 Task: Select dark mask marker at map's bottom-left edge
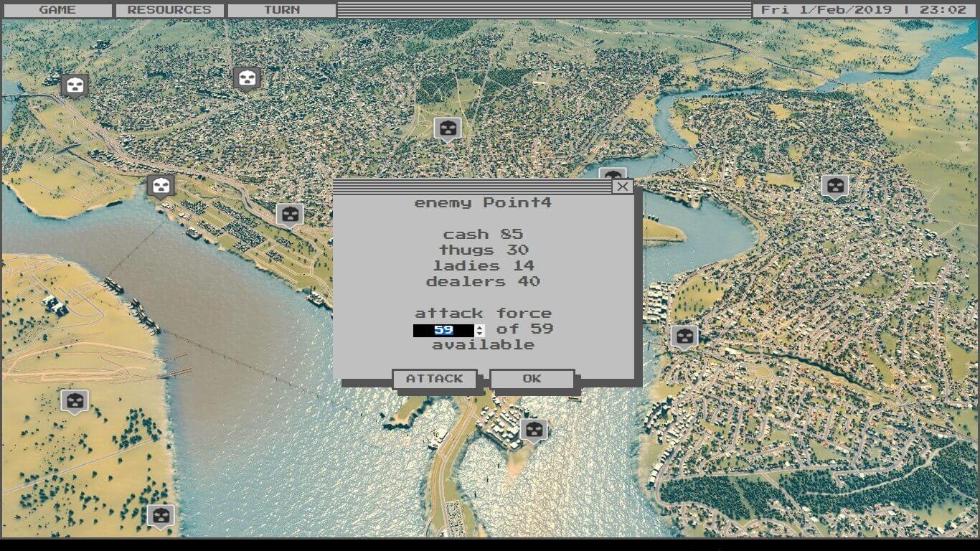161,517
